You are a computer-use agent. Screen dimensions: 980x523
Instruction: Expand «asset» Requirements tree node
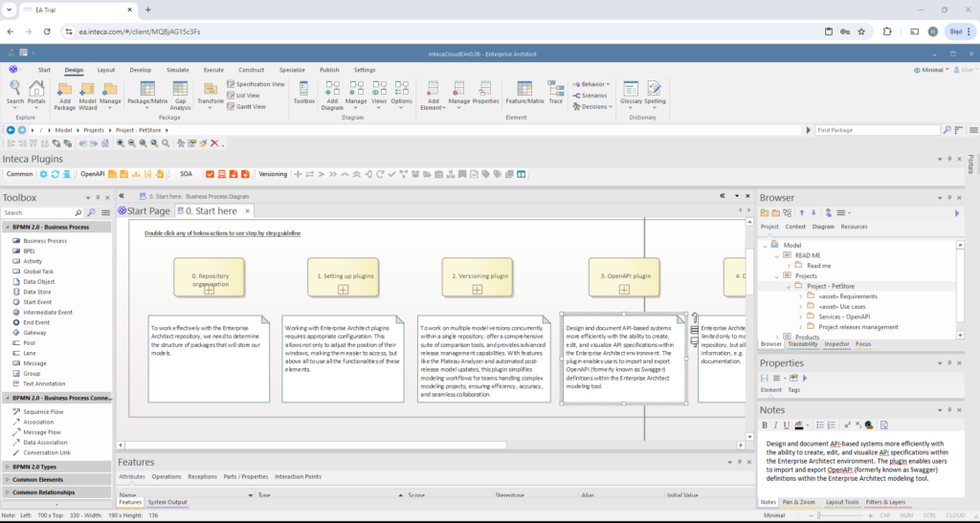click(801, 296)
